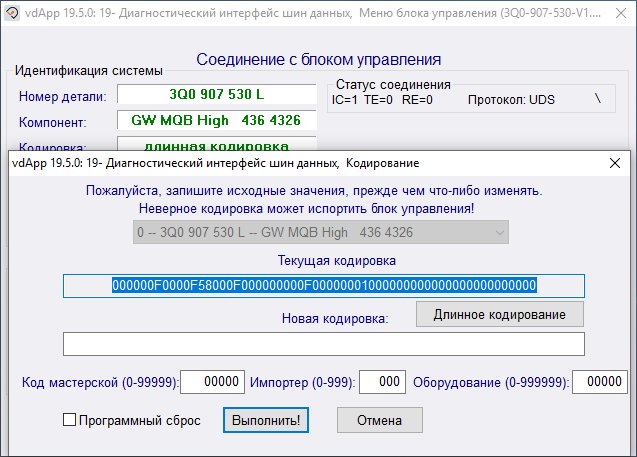Click the Идентификация системы group label
This screenshot has width=637, height=457.
90,71
